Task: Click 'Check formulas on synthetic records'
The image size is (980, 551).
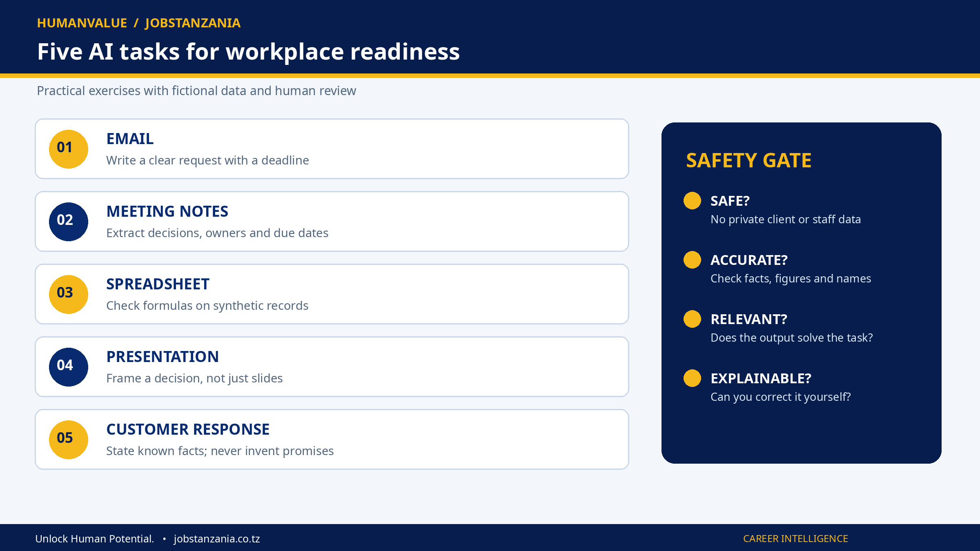Action: 207,306
